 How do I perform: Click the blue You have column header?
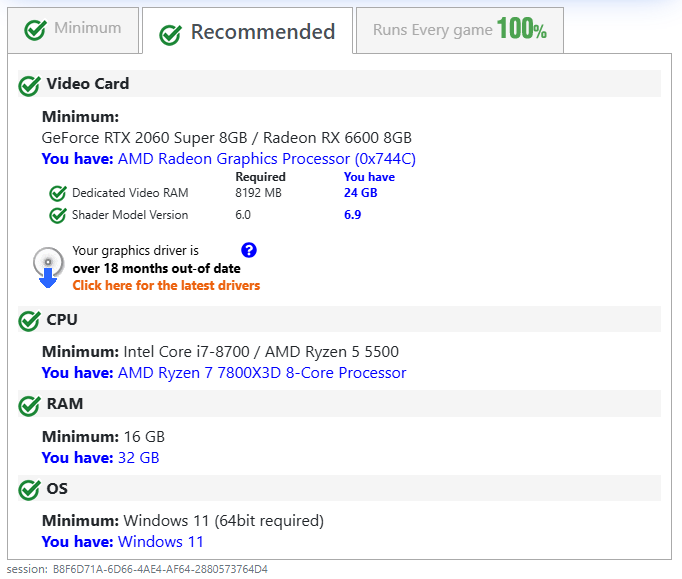click(369, 177)
